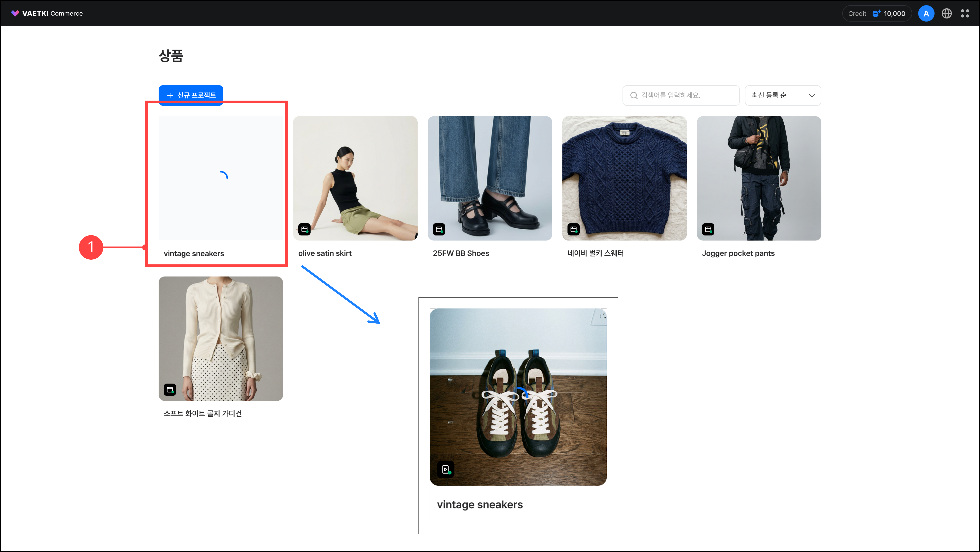Open the 소프트 화이트 골지 가디건 thumbnail
The height and width of the screenshot is (552, 980).
(x=221, y=339)
